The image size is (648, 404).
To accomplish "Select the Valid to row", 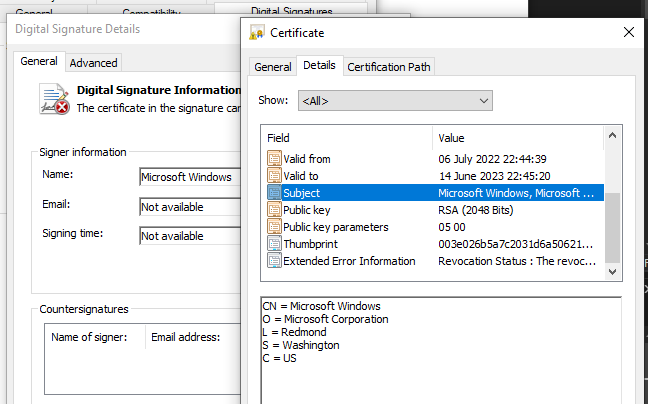I will [x=435, y=176].
